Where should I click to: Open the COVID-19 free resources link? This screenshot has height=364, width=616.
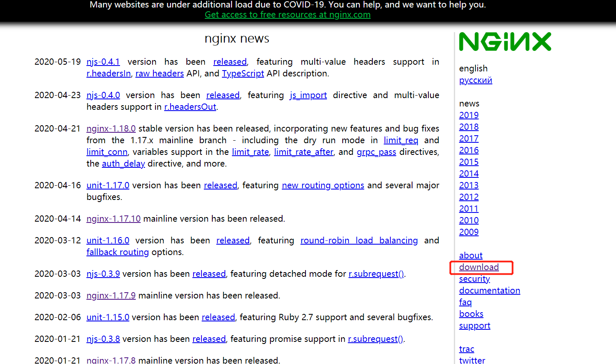[x=288, y=15]
